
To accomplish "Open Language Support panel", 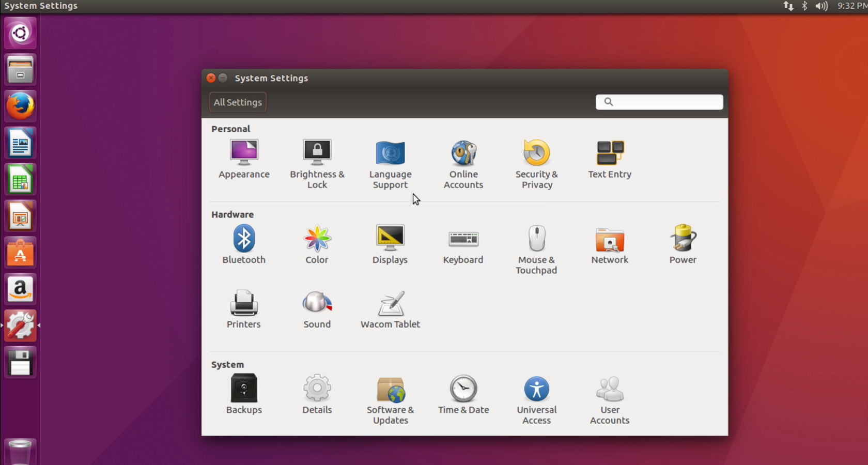I will click(391, 164).
